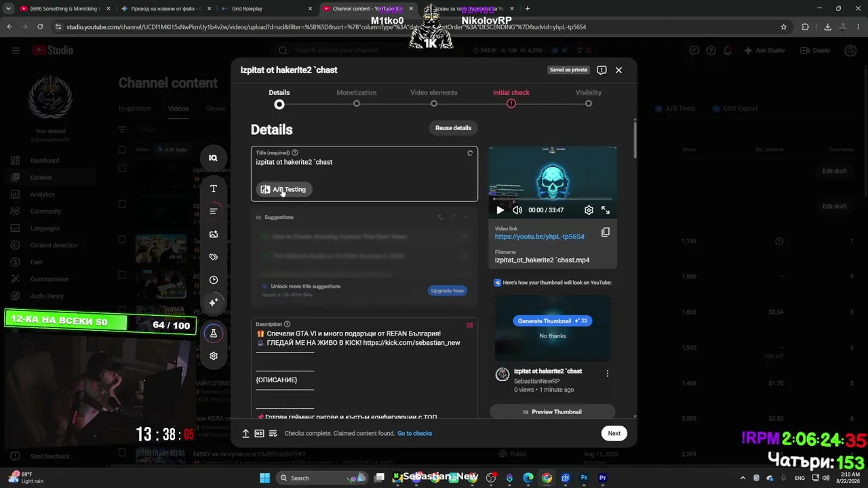Click the dialog vertical scrollbar
The image size is (868, 488).
click(x=635, y=139)
